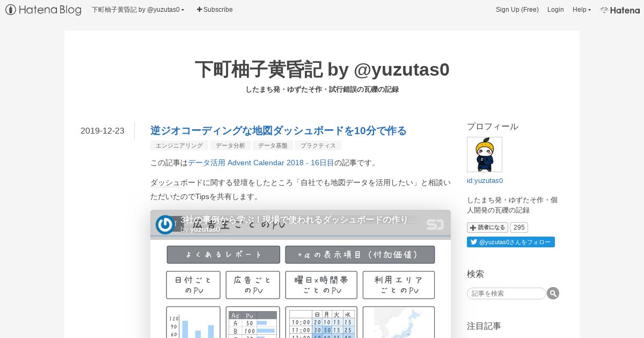Open the 2019-12-23 date archive link
Viewport: 644px width, 338px height.
click(x=103, y=131)
